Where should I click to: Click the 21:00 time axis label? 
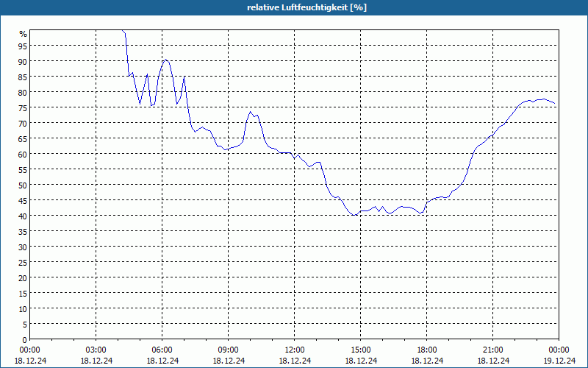pos(492,350)
